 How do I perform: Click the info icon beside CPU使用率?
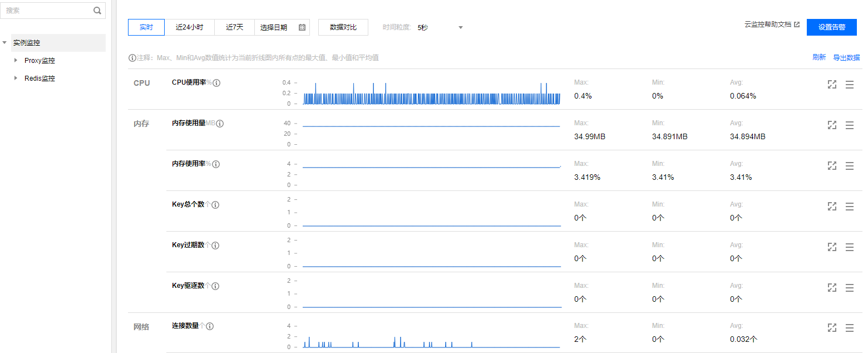216,83
